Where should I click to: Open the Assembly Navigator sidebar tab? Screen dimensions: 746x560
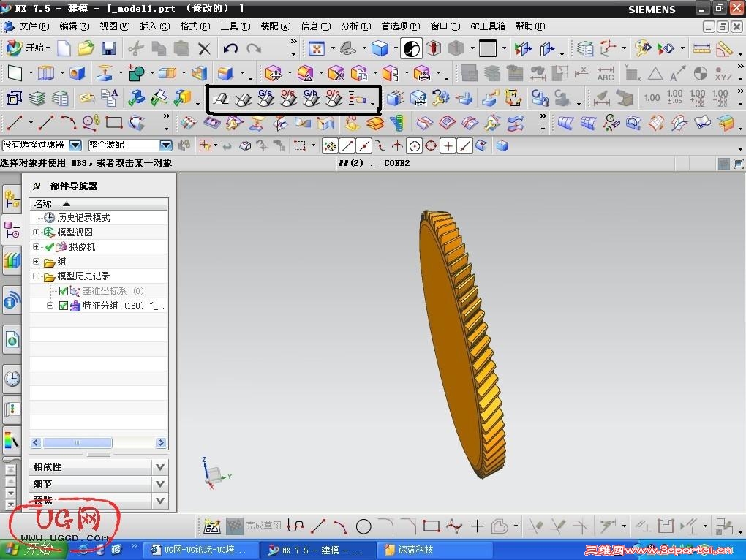(x=12, y=200)
